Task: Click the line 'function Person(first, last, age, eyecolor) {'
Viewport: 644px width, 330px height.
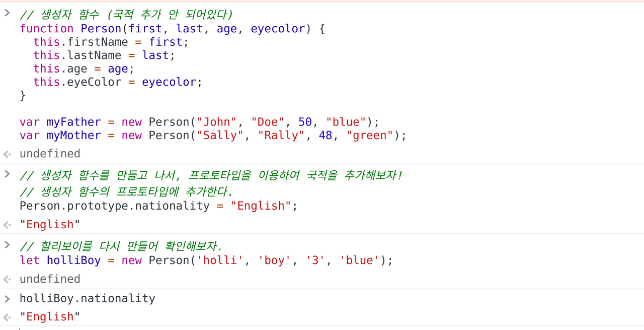Action: click(173, 29)
